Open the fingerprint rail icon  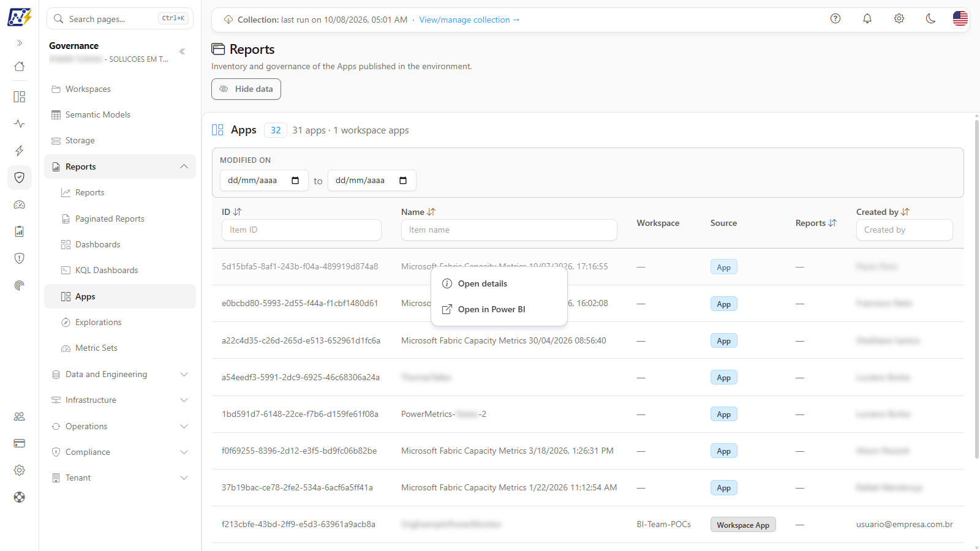pos(20,285)
